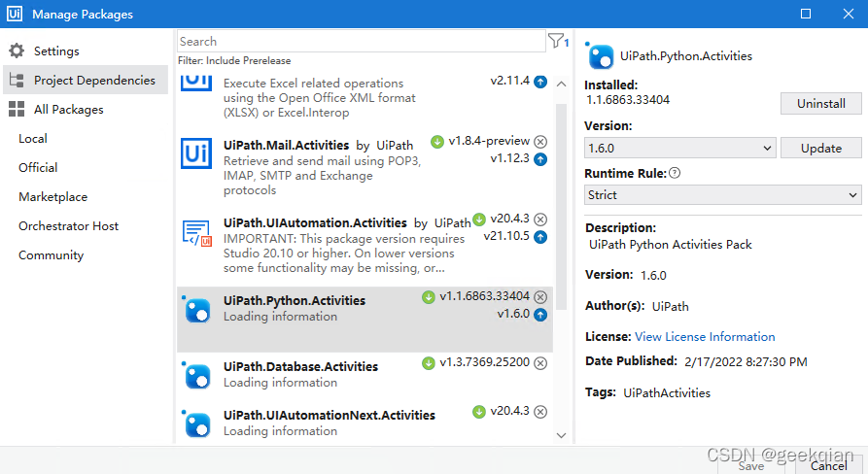Click the Settings gear icon

(17, 51)
